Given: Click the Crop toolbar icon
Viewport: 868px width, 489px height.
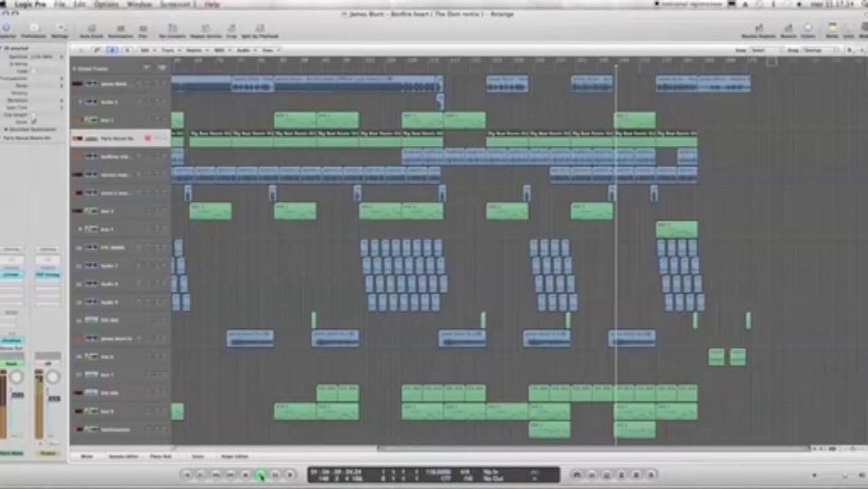Looking at the screenshot, I should (231, 30).
